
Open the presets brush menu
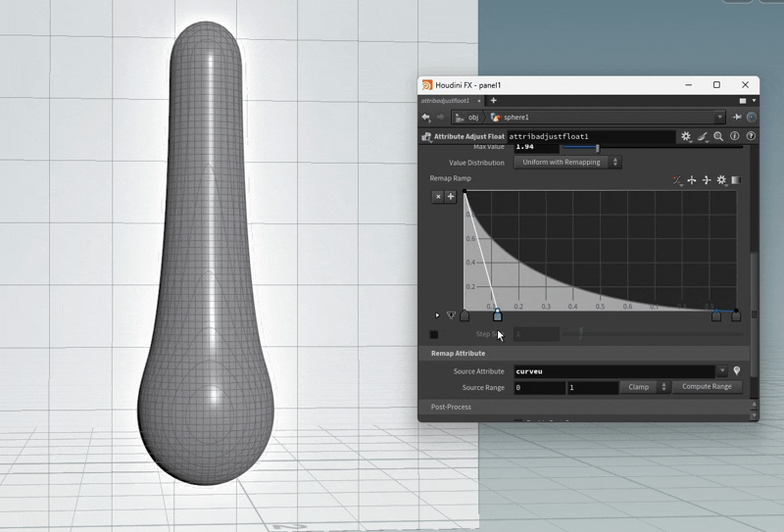point(703,136)
